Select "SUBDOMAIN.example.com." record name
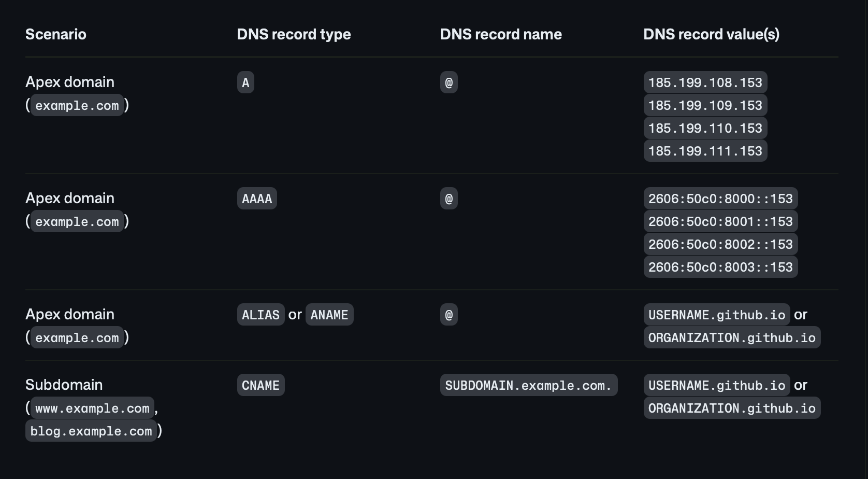The height and width of the screenshot is (479, 868). click(529, 385)
